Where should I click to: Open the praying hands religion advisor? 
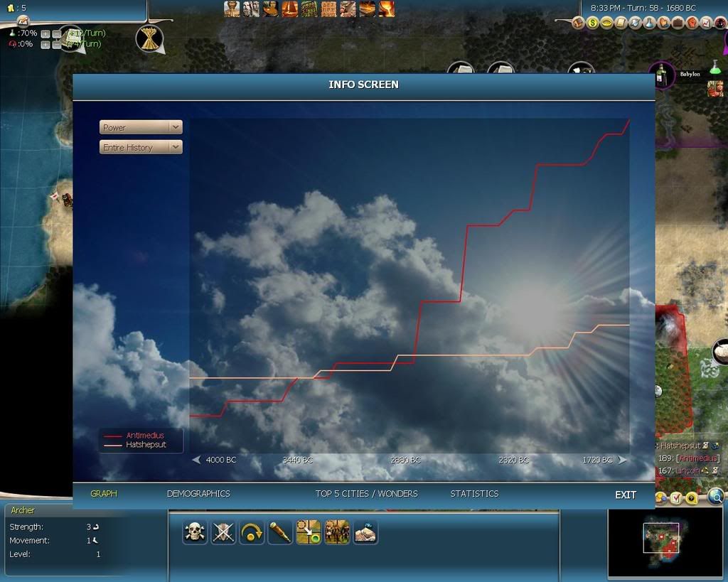click(663, 22)
